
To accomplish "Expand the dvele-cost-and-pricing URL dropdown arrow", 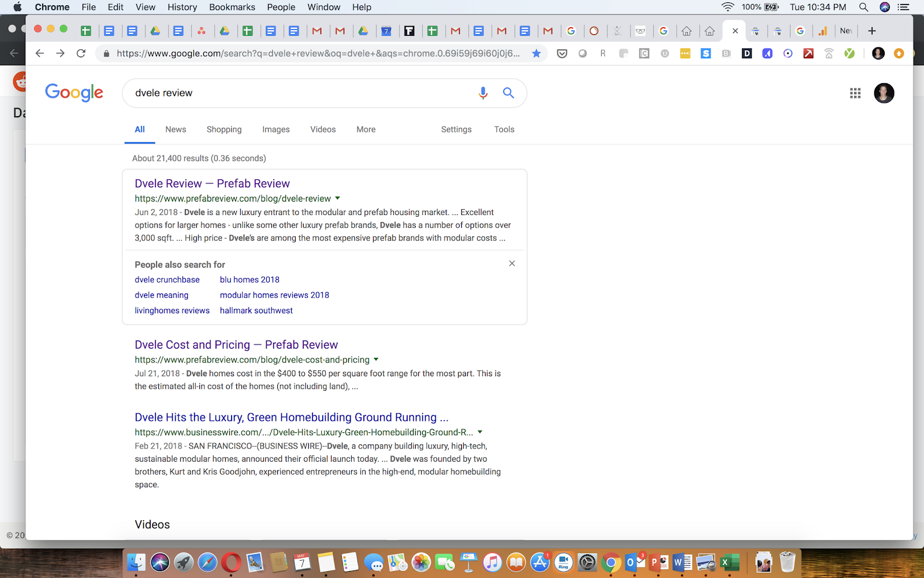I will pos(376,360).
